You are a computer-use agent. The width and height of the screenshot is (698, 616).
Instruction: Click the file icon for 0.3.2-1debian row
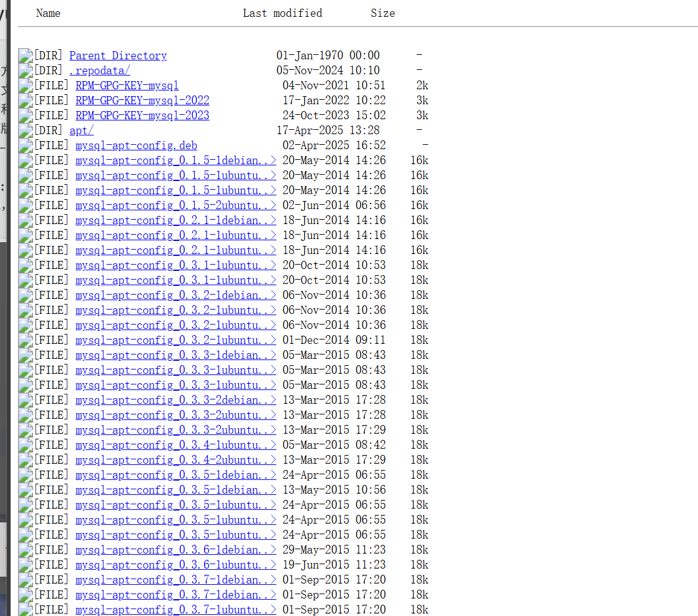pos(26,295)
